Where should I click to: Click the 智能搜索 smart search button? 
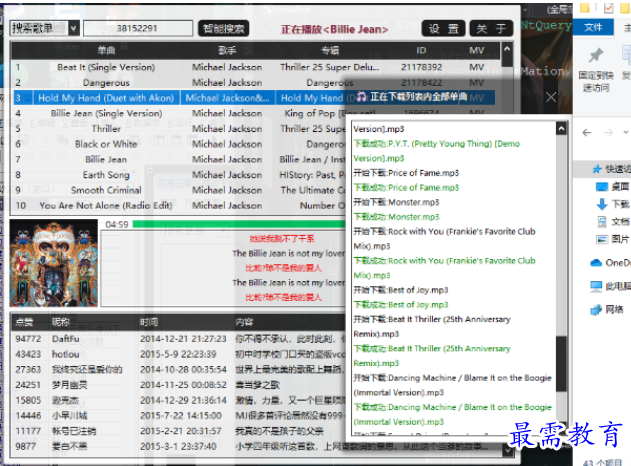pos(223,29)
